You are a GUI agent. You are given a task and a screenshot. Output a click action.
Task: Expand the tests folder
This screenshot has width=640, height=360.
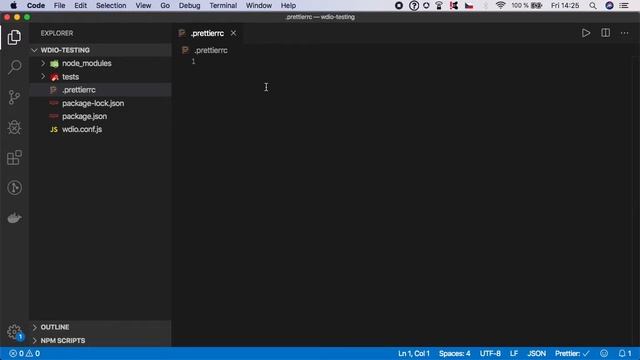(x=43, y=76)
